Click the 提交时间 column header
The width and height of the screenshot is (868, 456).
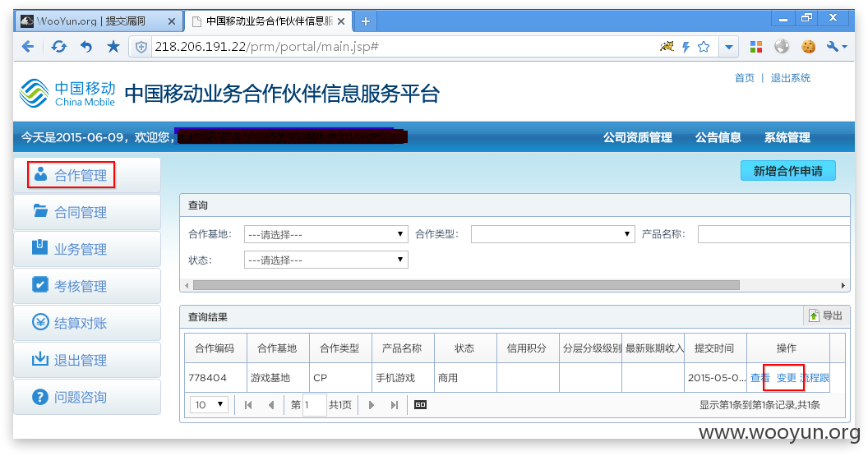[714, 348]
